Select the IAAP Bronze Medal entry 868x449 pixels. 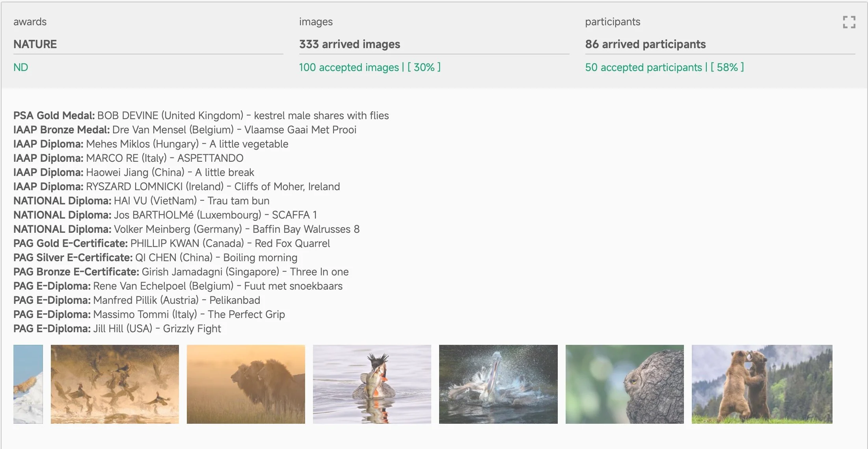pos(184,130)
